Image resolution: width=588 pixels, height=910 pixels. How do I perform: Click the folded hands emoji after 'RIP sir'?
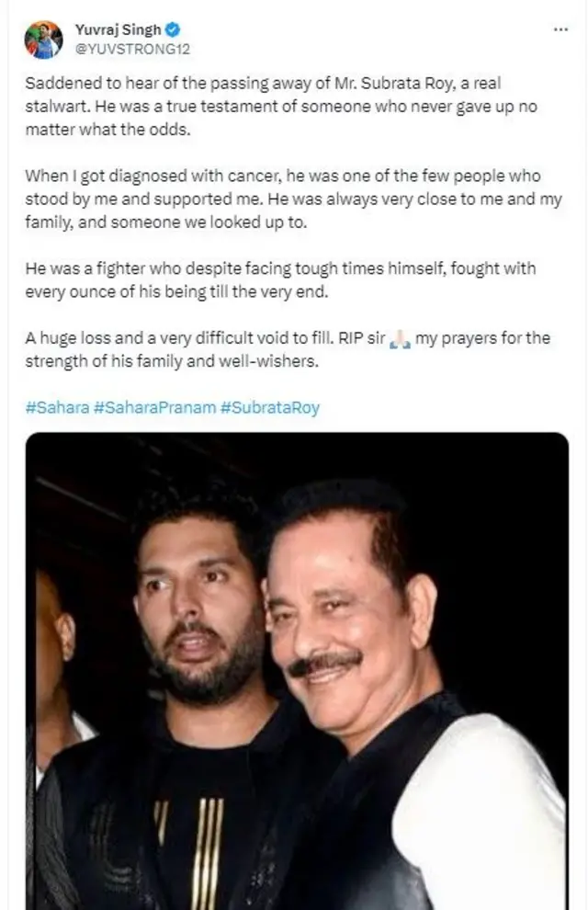pos(401,338)
